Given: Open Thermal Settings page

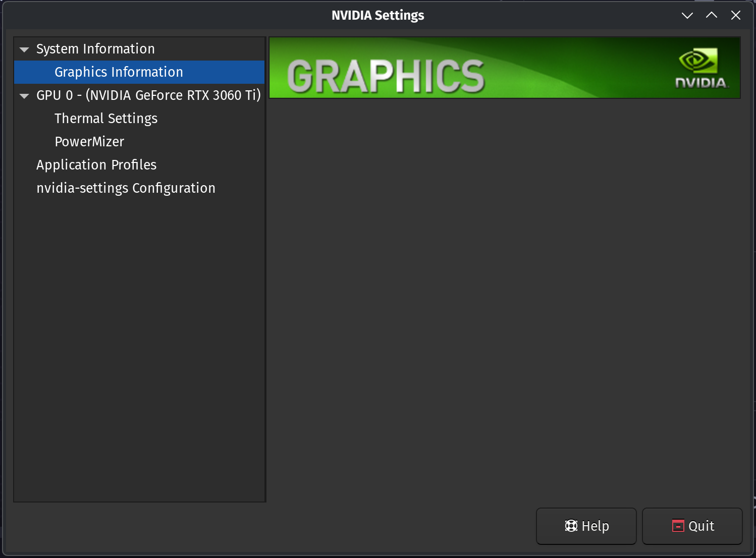Looking at the screenshot, I should (106, 119).
